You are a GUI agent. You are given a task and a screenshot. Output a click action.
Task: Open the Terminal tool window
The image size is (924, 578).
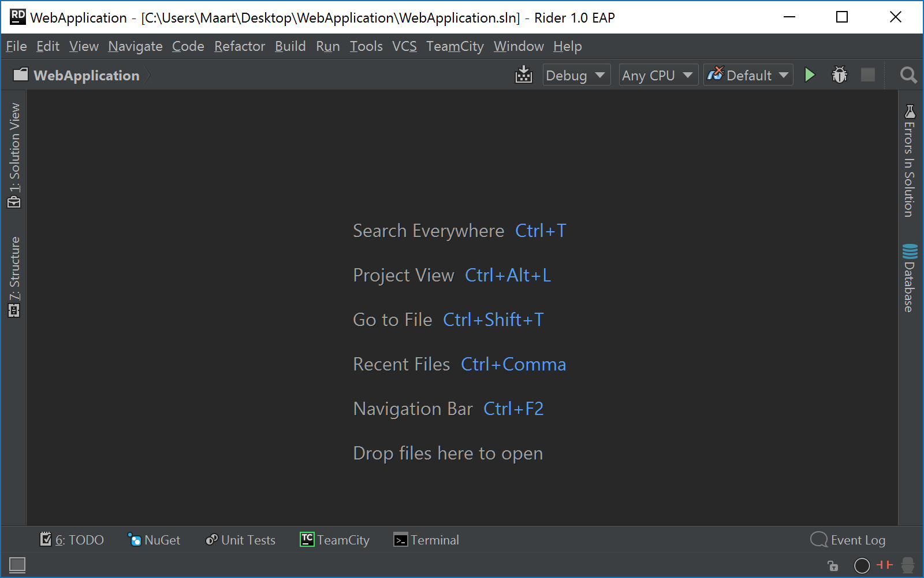(426, 540)
